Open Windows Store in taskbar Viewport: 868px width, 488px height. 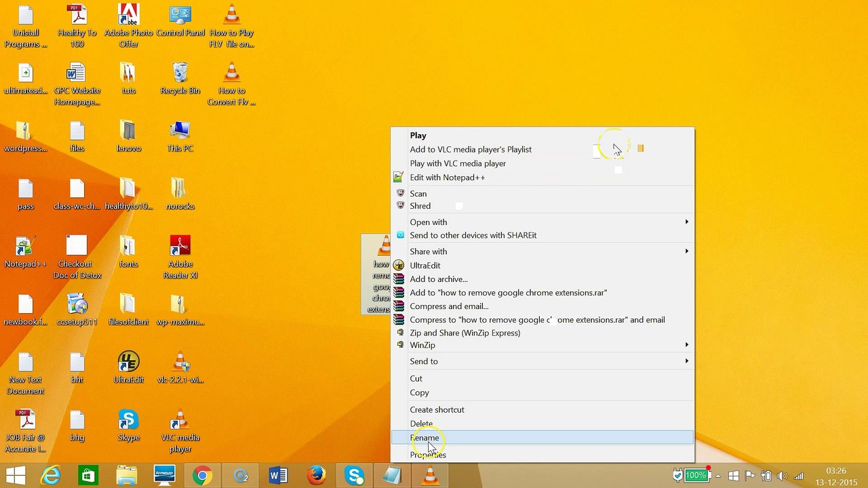(88, 476)
